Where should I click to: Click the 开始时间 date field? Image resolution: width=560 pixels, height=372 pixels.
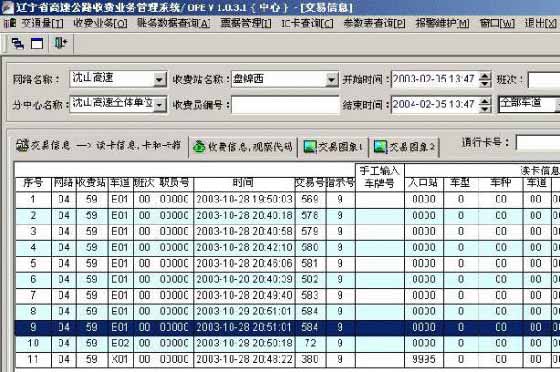(x=435, y=79)
